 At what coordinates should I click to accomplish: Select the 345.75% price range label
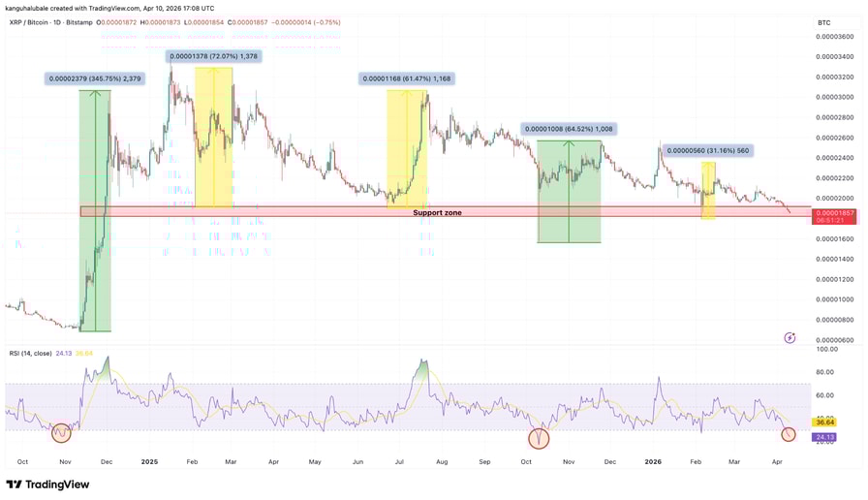point(95,78)
